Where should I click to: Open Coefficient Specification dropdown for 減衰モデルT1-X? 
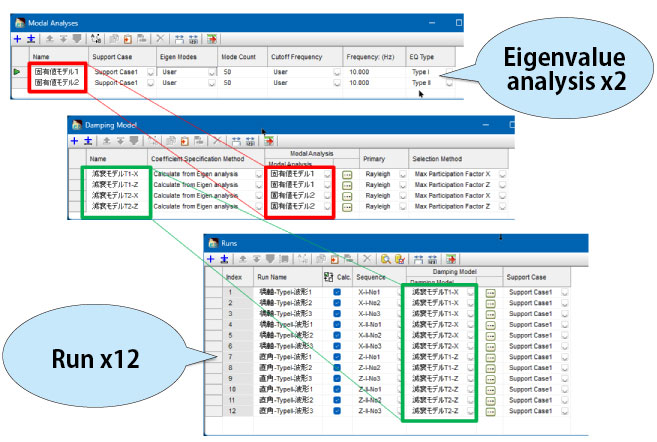pos(259,174)
